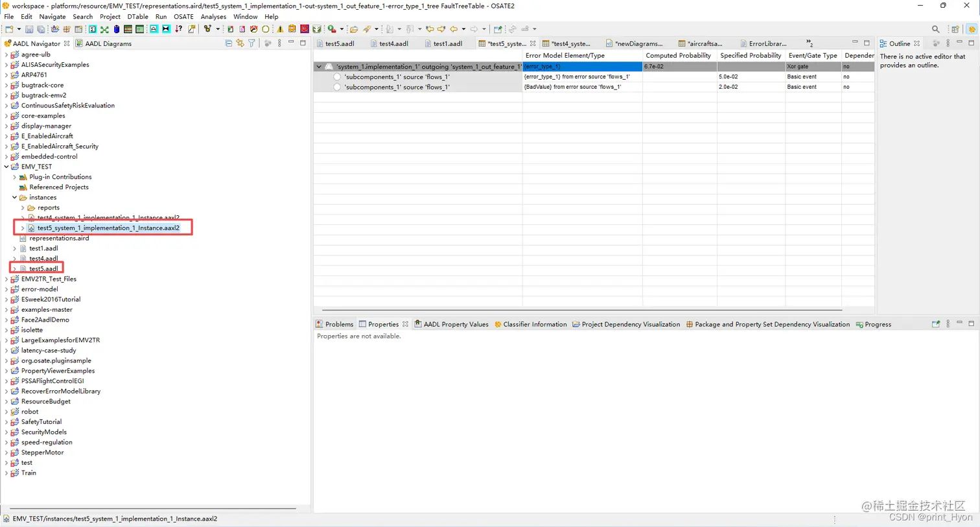Select test5_system_1_implementation_1_Instance.aaxl2 file
This screenshot has width=980, height=527.
click(108, 228)
